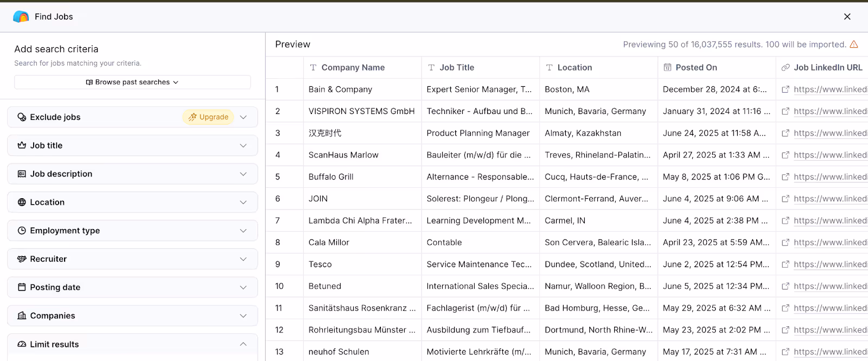Select the Tesco company cell
The image size is (868, 361).
pyautogui.click(x=362, y=264)
